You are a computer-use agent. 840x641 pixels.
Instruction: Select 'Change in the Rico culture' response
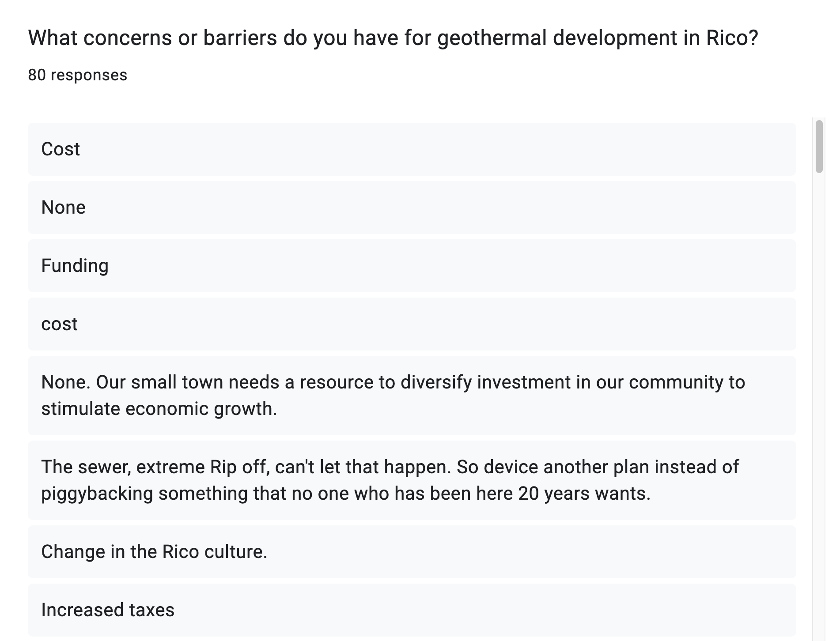412,552
